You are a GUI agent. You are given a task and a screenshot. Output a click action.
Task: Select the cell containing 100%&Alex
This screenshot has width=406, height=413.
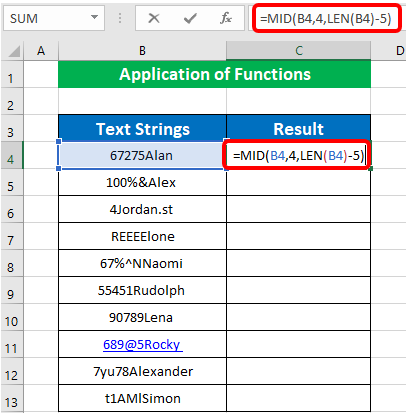pyautogui.click(x=142, y=182)
